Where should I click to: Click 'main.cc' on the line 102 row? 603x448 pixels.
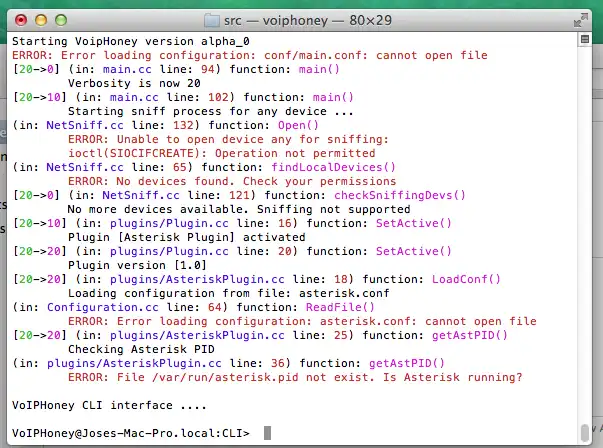[134, 97]
